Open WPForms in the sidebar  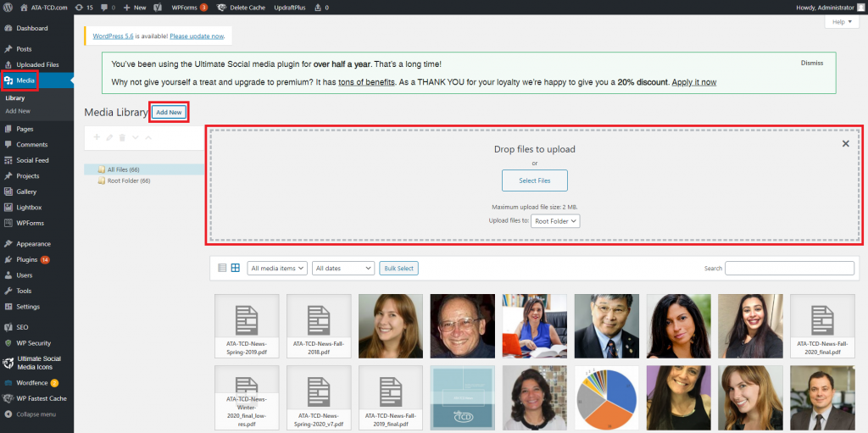[x=30, y=223]
